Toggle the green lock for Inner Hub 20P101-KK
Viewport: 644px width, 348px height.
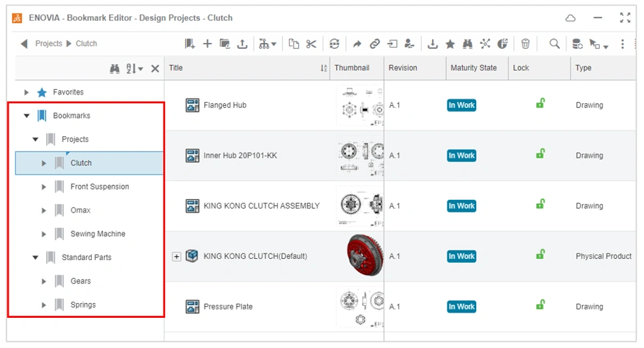coord(540,154)
